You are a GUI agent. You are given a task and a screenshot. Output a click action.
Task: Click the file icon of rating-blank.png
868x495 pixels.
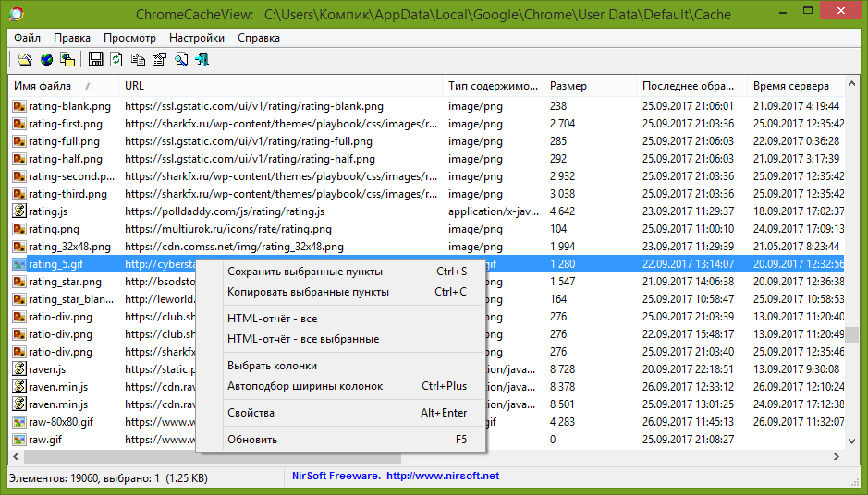(19, 106)
